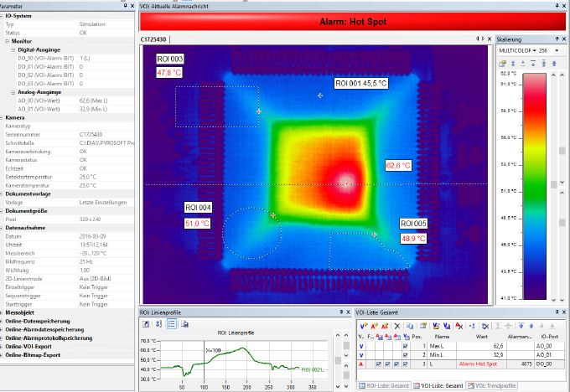
Task: Click the delete all VOIs icon
Action: [x=485, y=326]
